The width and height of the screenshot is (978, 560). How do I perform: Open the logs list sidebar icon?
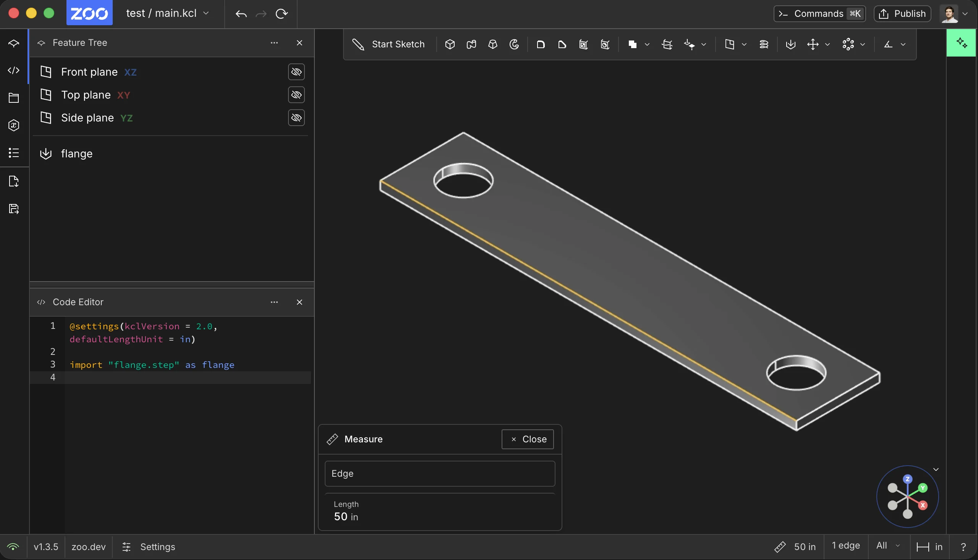click(14, 153)
